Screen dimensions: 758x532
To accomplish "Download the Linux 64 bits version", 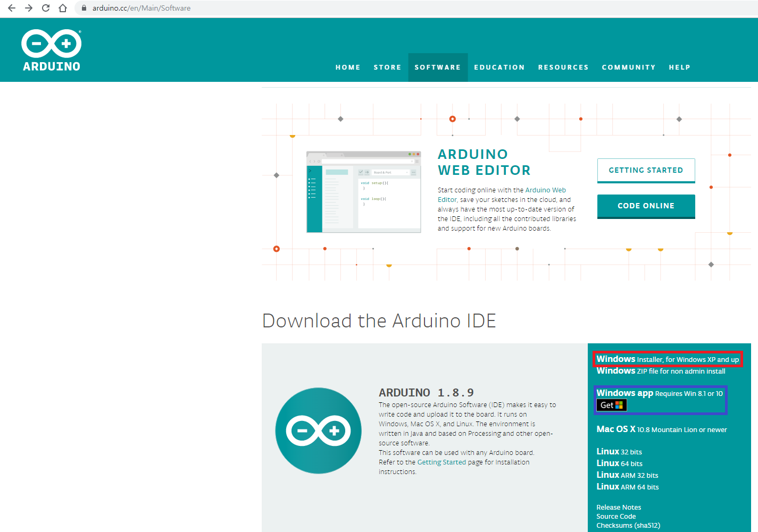I will click(620, 463).
